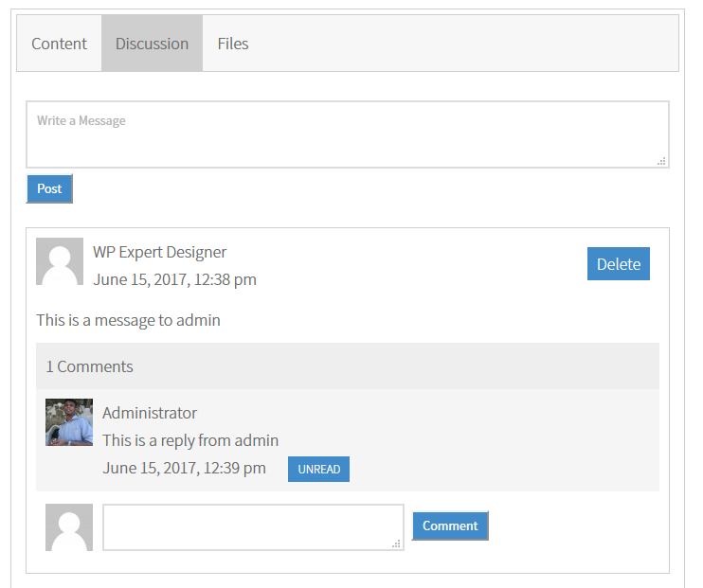This screenshot has width=703, height=588.
Task: Click the message box resize handle
Action: tap(661, 161)
